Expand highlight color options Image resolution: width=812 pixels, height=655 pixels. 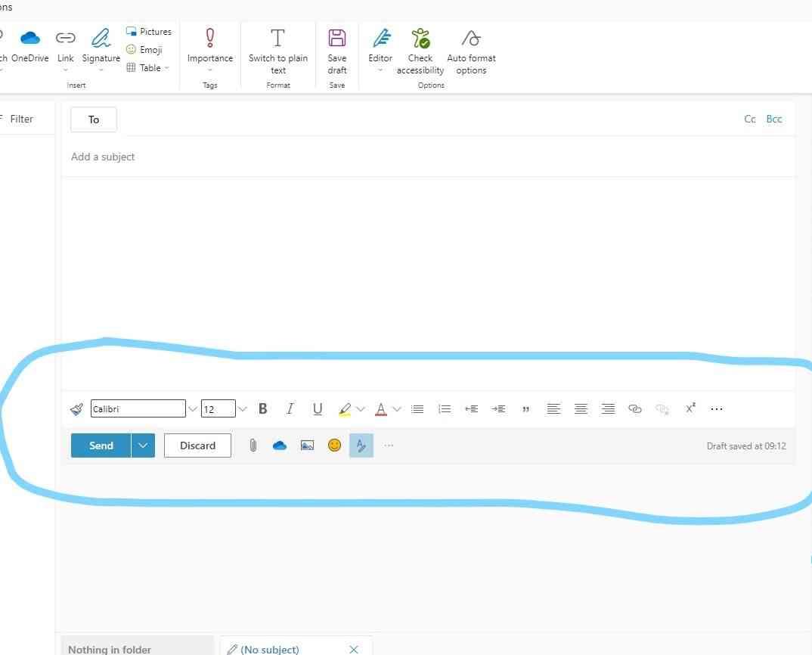tap(361, 409)
